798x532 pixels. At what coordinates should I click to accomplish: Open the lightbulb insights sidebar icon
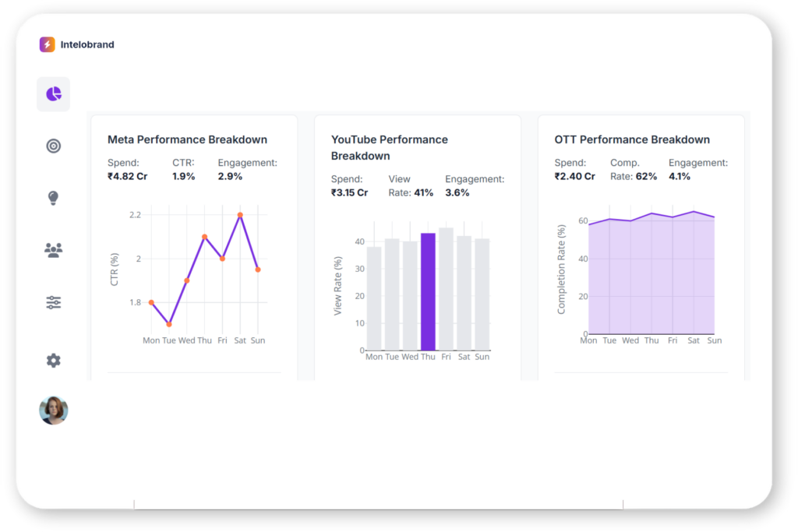point(53,198)
